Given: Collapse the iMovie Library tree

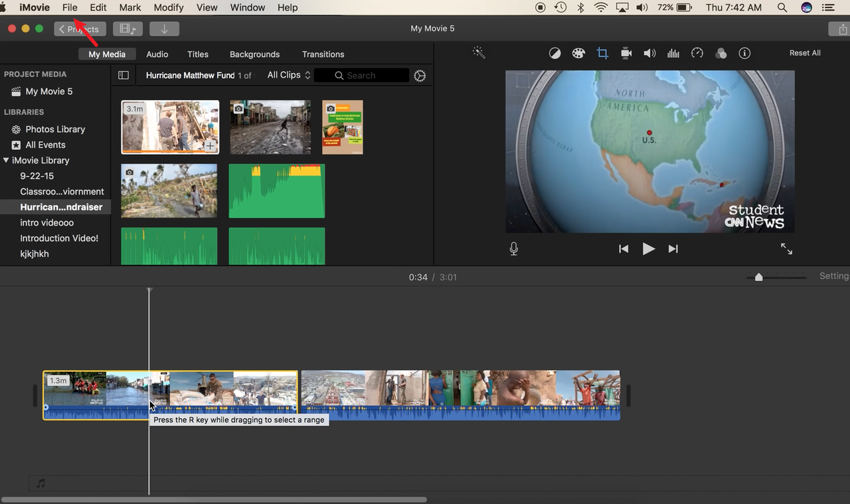Looking at the screenshot, I should pos(6,161).
